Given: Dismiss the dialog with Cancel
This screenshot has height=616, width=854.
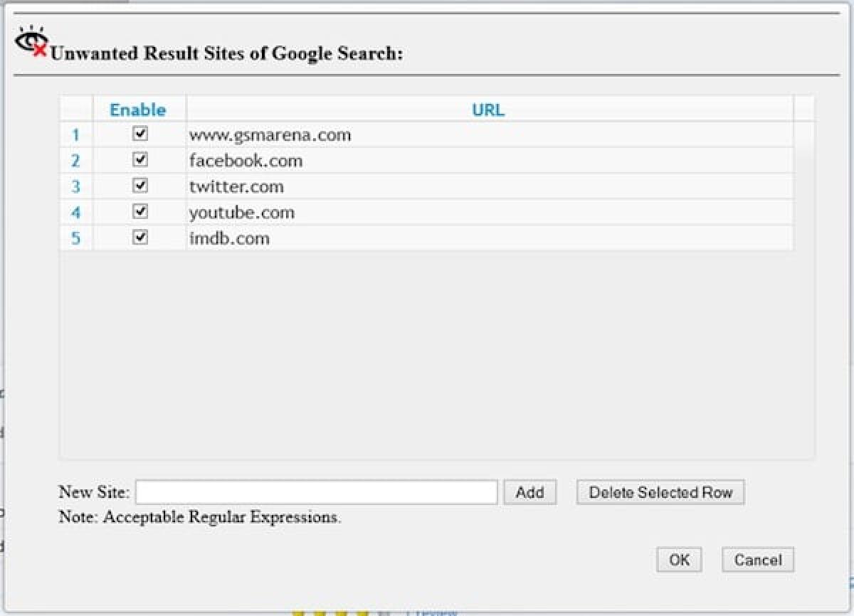Looking at the screenshot, I should pos(757,560).
